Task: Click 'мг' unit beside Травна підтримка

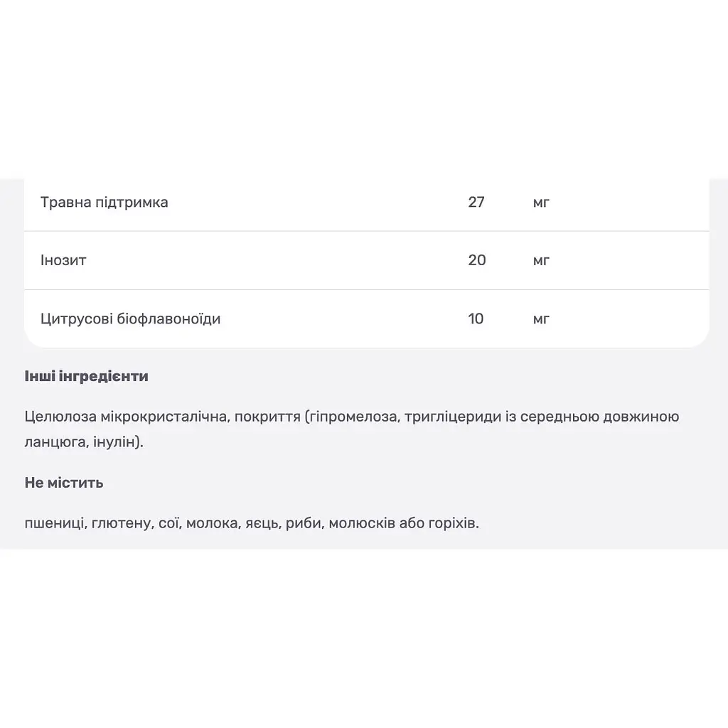Action: pyautogui.click(x=541, y=203)
